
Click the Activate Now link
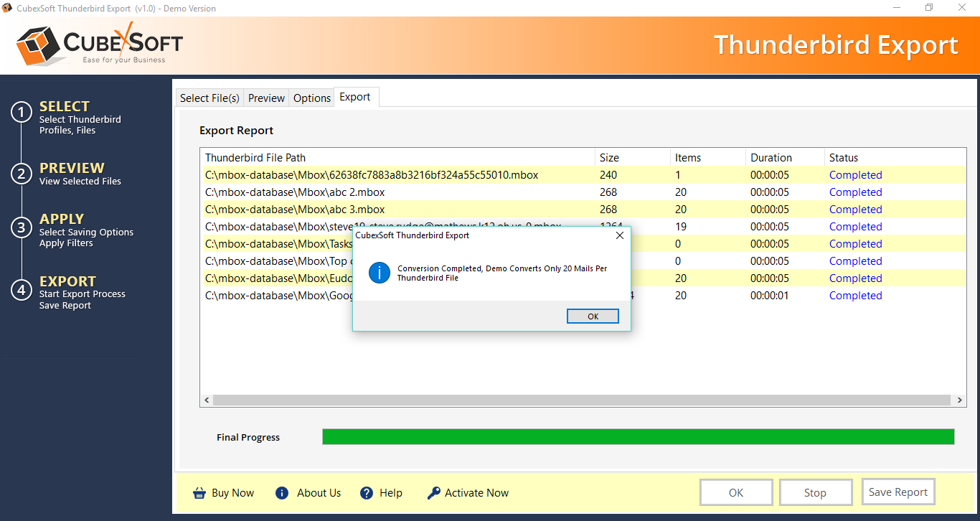click(x=476, y=493)
